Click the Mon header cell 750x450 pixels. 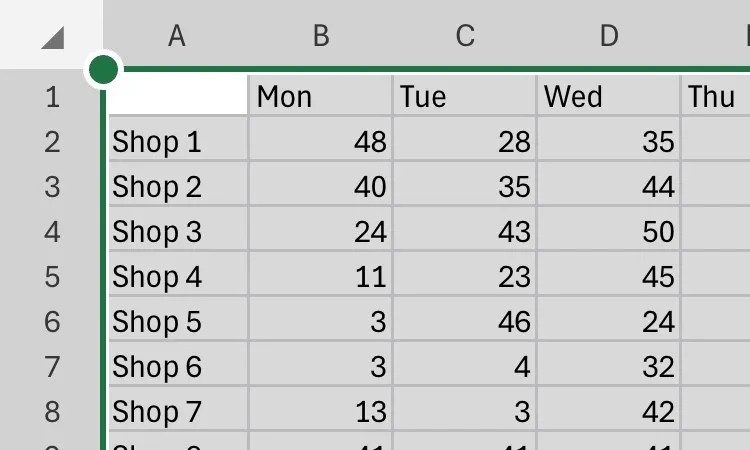(x=320, y=97)
